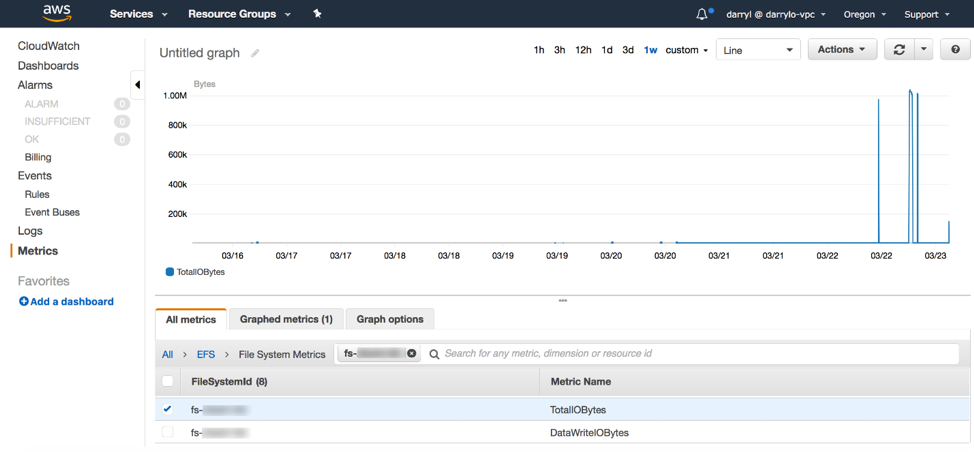This screenshot has width=974, height=452.
Task: Sort by the Metric Name column header
Action: coord(581,382)
